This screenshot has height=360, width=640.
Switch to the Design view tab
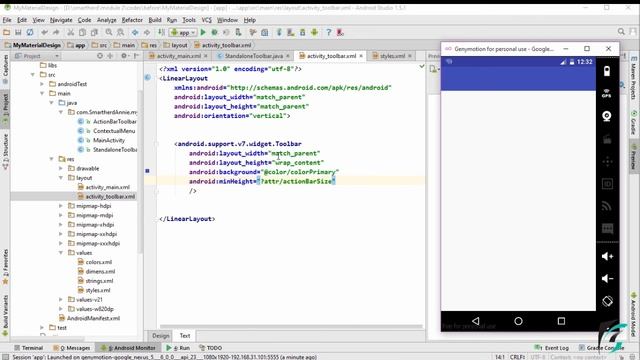tap(160, 336)
